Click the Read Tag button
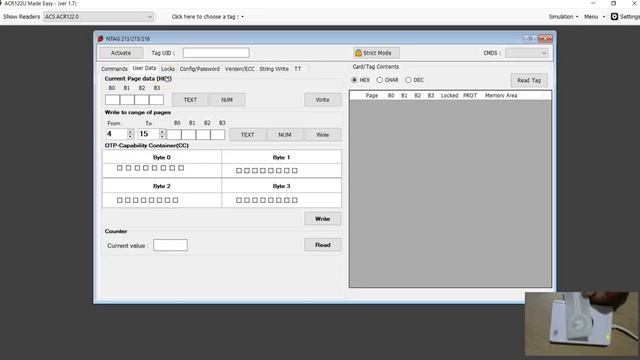Image resolution: width=640 pixels, height=360 pixels. click(529, 80)
